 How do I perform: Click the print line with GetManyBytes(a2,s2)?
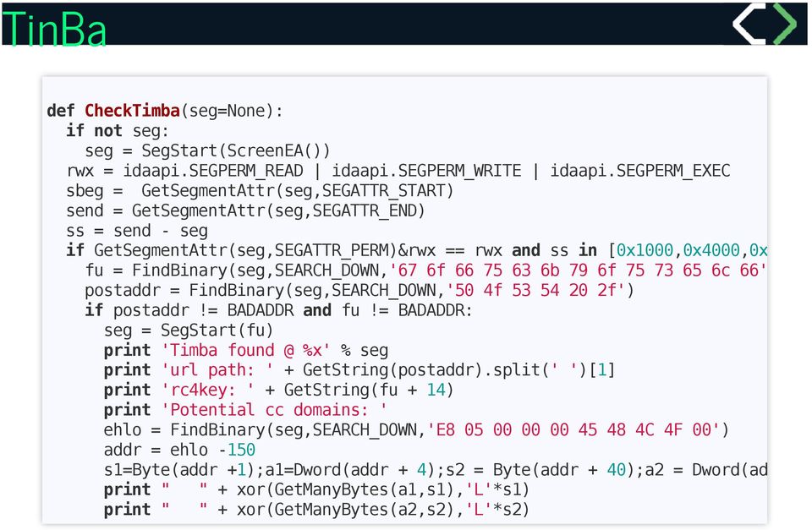[x=316, y=510]
